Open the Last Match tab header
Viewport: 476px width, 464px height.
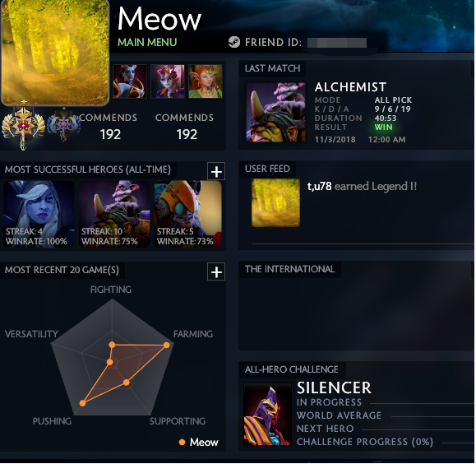tap(272, 68)
